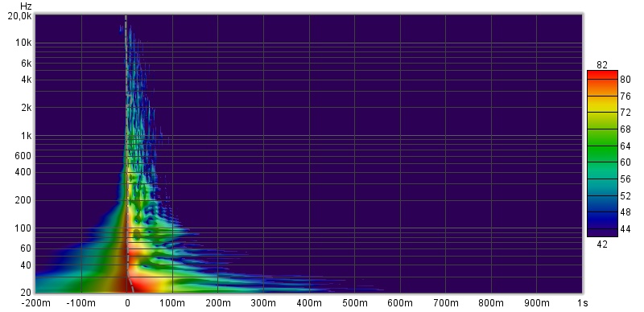This screenshot has width=644, height=312.
Task: Click the 52 legend scale value
Action: pos(625,196)
